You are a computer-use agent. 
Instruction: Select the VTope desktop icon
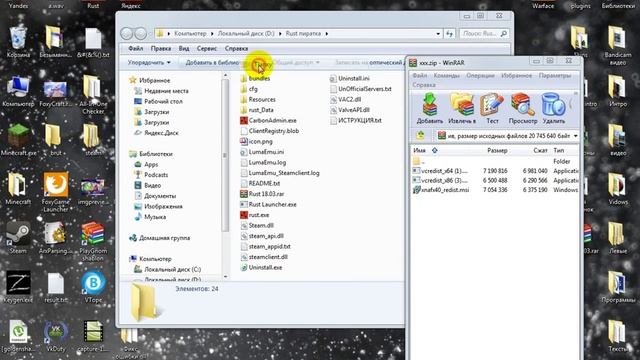93,287
